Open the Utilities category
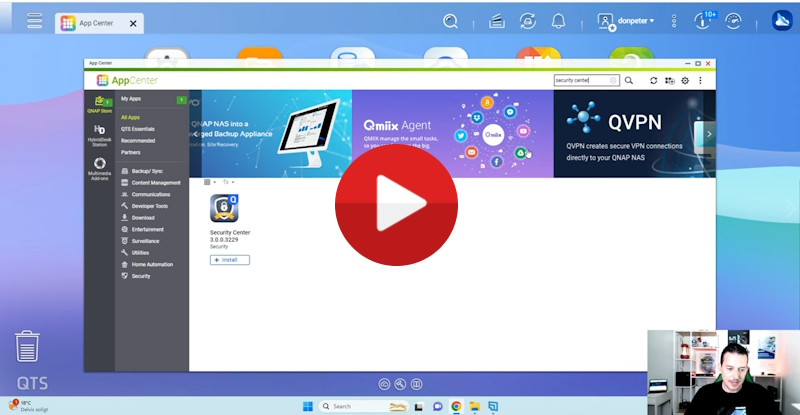Screen dimensions: 800x415 click(x=135, y=253)
